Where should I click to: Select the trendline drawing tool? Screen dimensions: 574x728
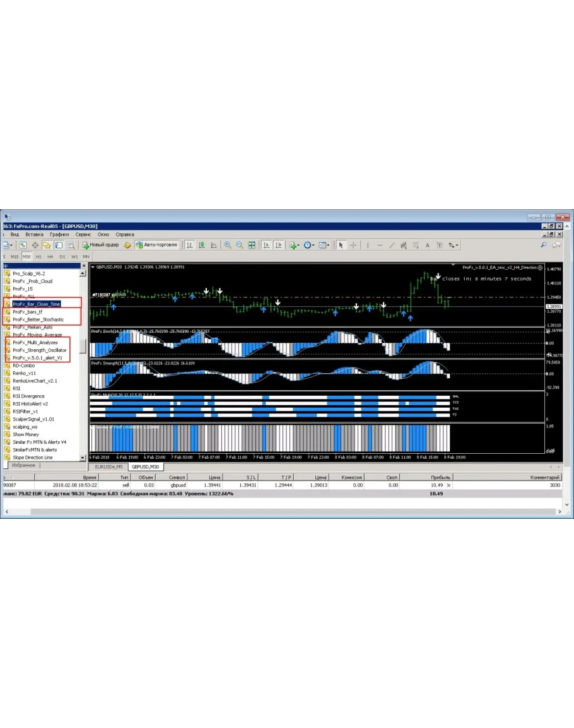click(392, 245)
